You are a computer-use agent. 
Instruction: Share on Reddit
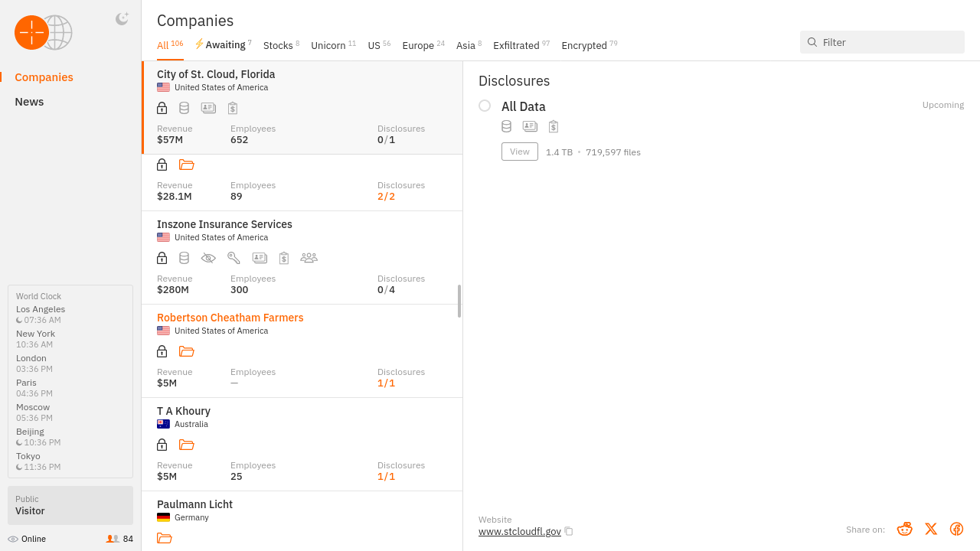coord(904,529)
